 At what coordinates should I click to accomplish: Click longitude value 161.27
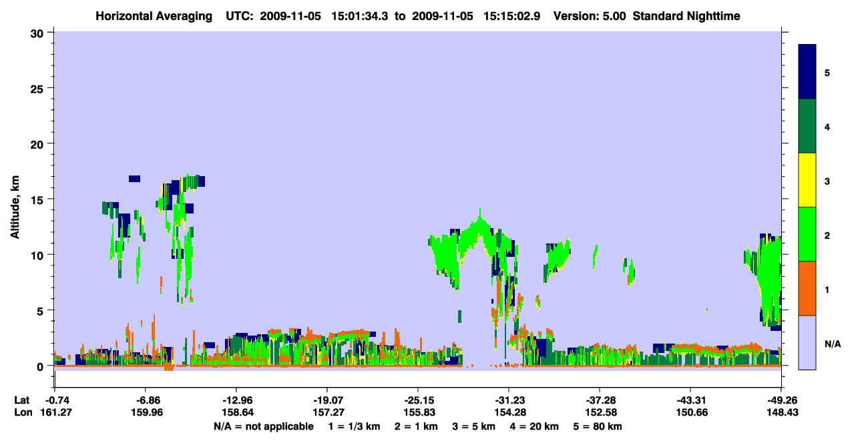55,412
